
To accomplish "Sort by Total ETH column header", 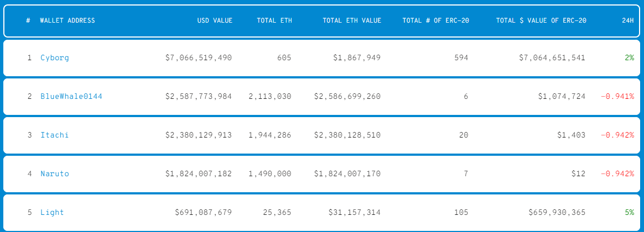I will pos(274,21).
